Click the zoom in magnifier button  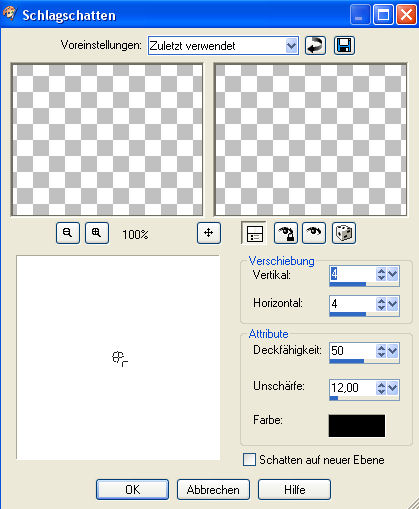pyautogui.click(x=97, y=233)
